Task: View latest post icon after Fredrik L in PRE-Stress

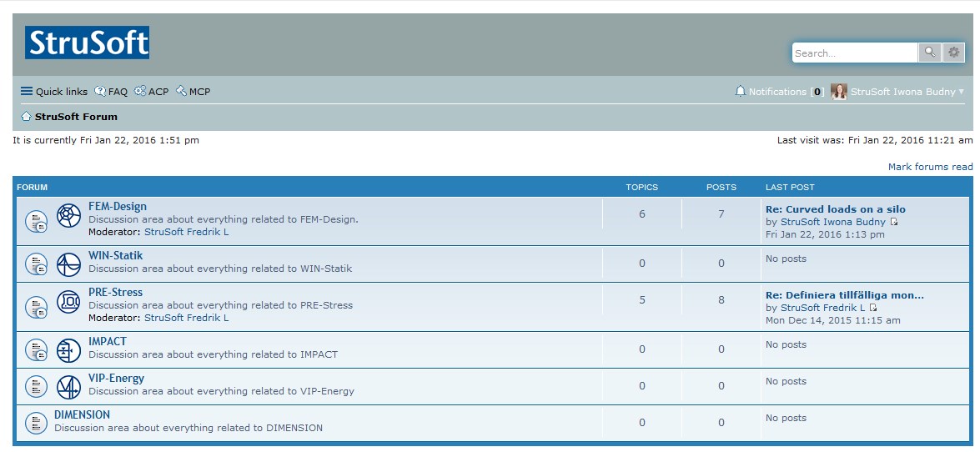Action: (x=873, y=308)
